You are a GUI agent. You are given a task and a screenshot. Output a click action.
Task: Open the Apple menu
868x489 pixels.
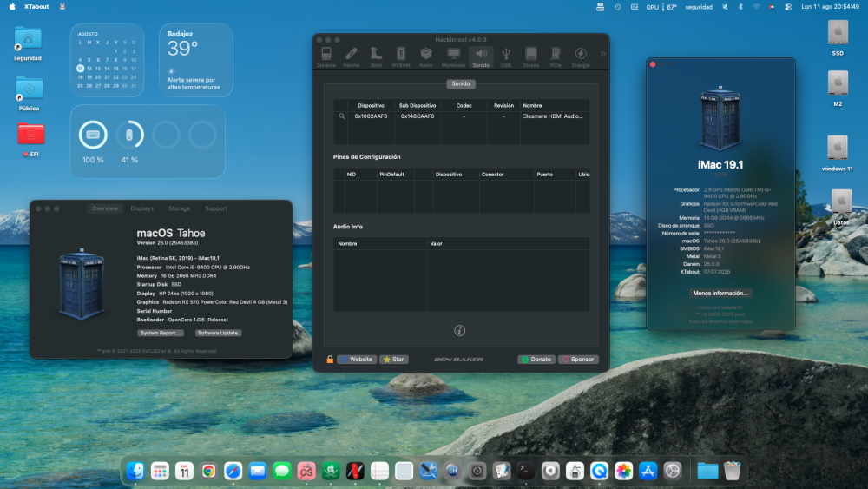click(x=11, y=7)
